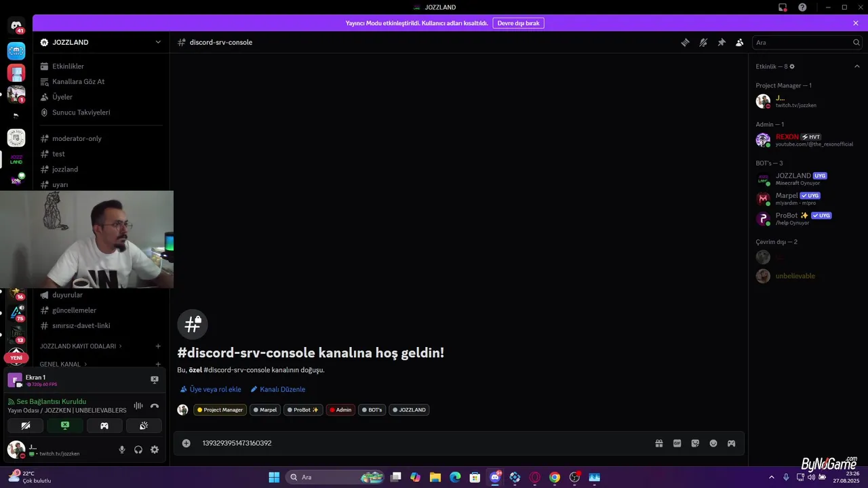
Task: Collapse the Etkinlik panel chevron
Action: pyautogui.click(x=857, y=66)
